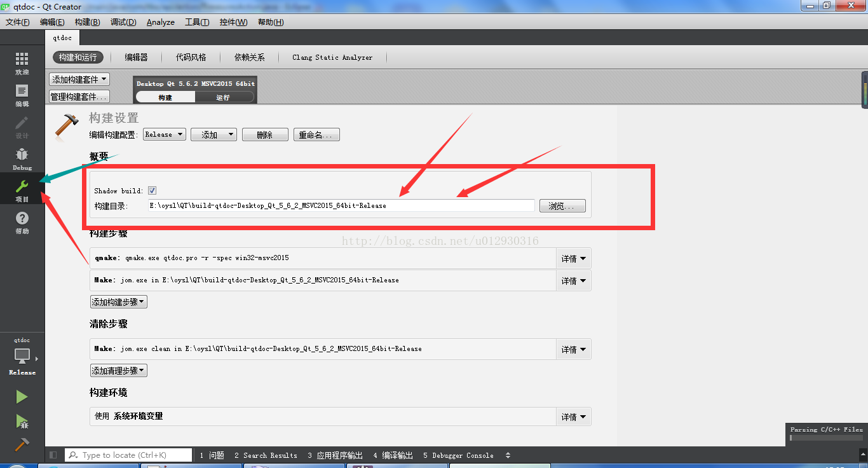Click the output pane up-down selector arrows
Viewport: 868px width, 468px height.
(x=508, y=455)
